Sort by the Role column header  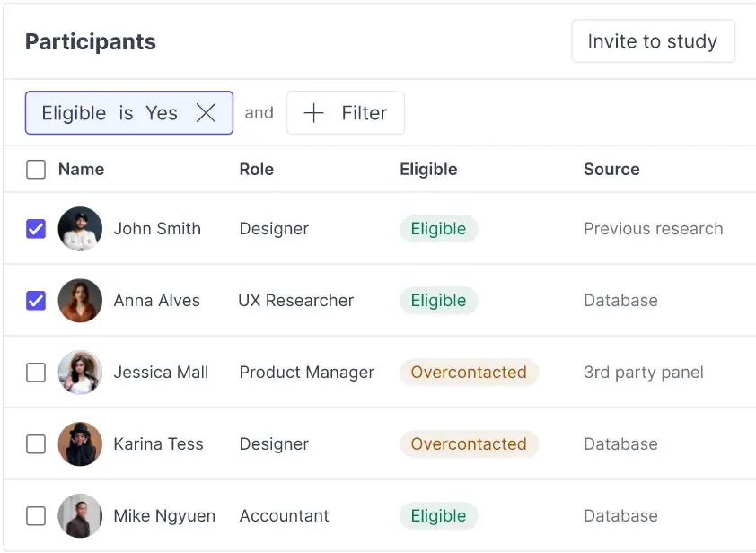[x=256, y=169]
